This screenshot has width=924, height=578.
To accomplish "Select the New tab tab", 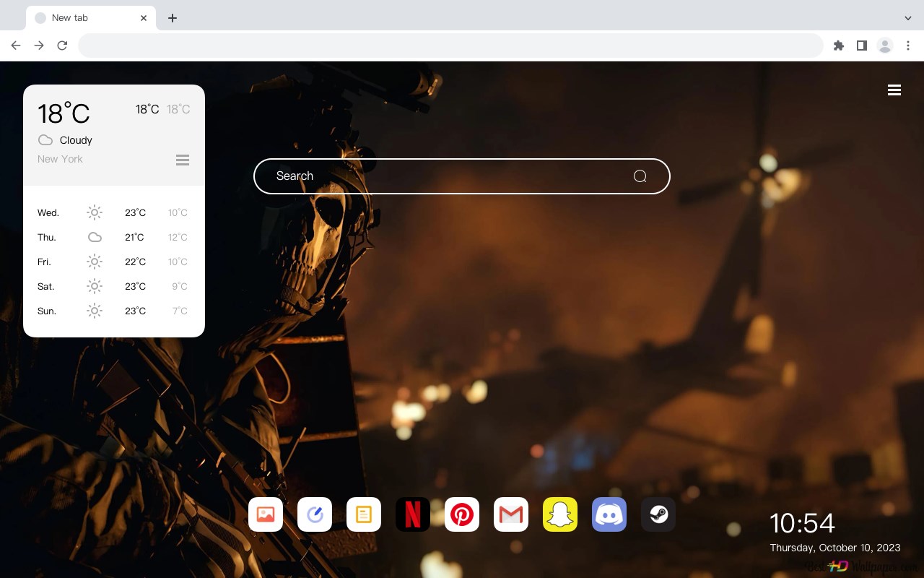I will point(91,18).
